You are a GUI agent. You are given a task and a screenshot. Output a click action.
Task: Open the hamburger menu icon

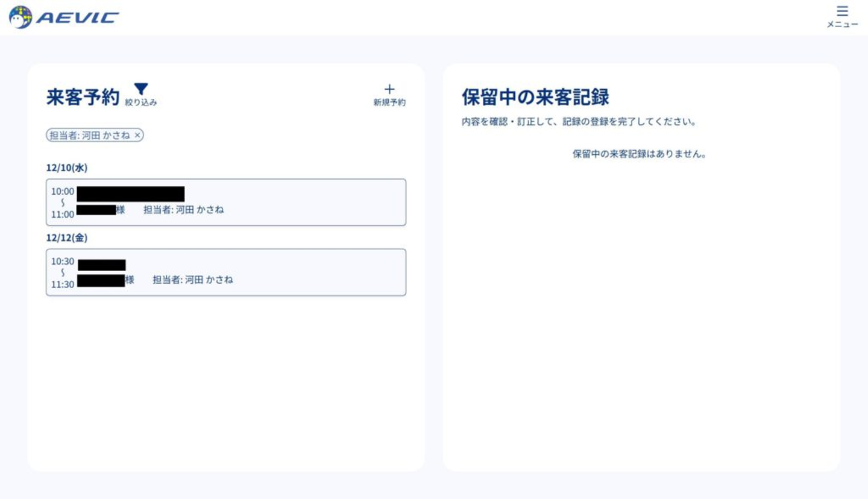point(842,11)
